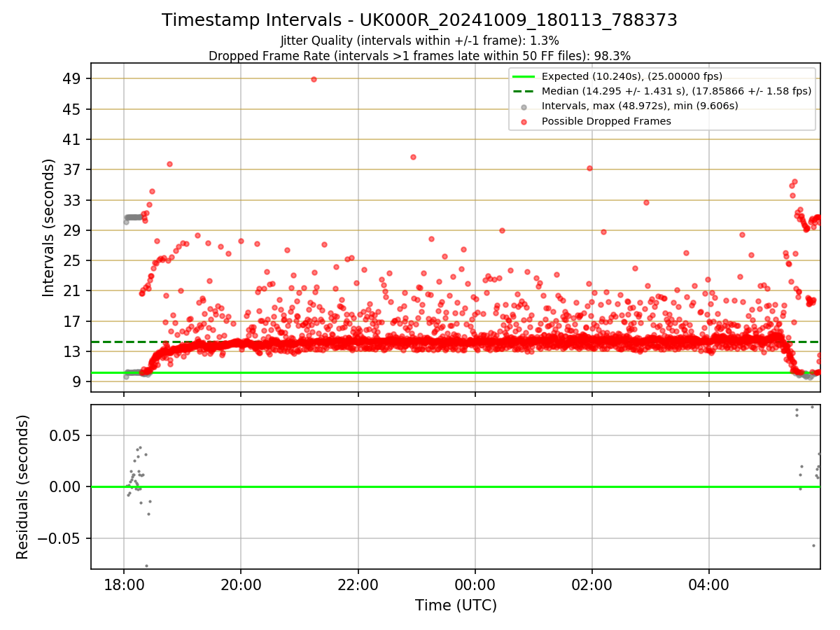Click the grey marker next to the Intervals legend entry
This screenshot has height=630, width=840.
click(x=524, y=106)
